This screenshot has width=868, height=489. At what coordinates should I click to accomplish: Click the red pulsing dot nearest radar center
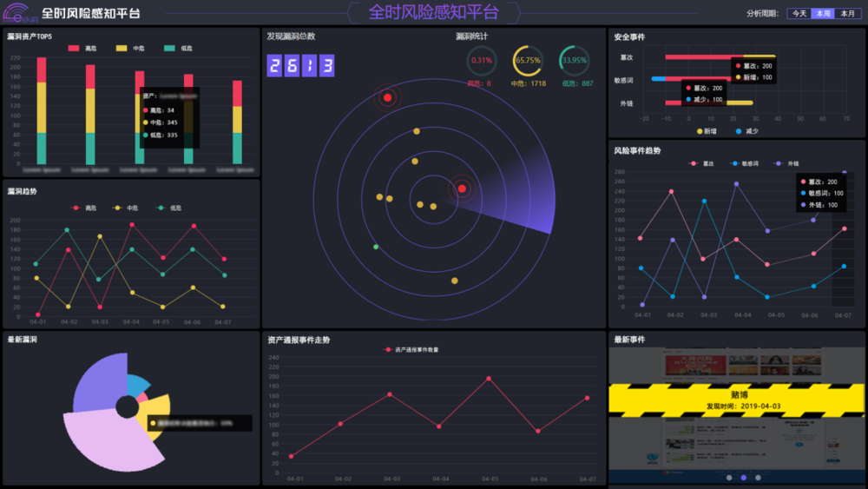click(462, 188)
